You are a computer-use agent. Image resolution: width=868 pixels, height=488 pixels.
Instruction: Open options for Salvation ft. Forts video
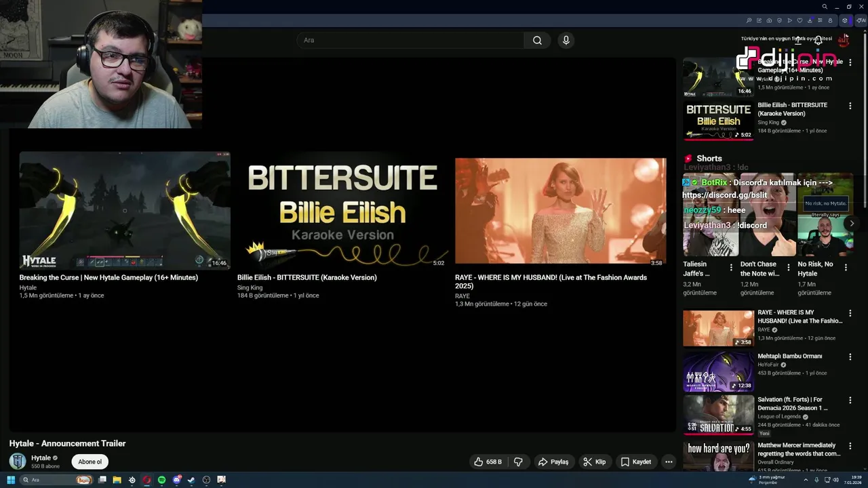point(850,400)
